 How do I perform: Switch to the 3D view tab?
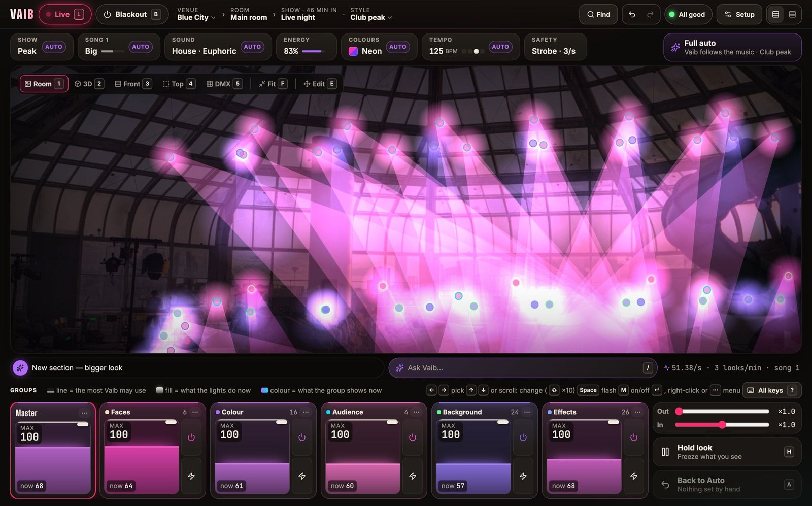point(89,84)
